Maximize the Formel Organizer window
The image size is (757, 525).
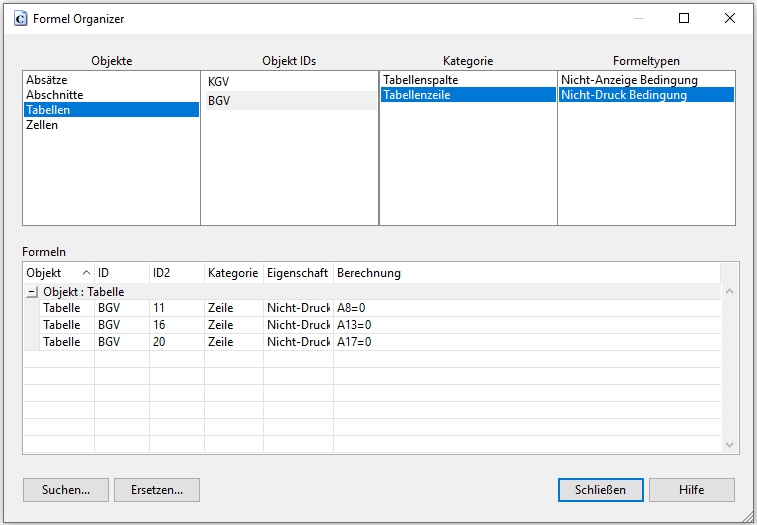point(684,18)
